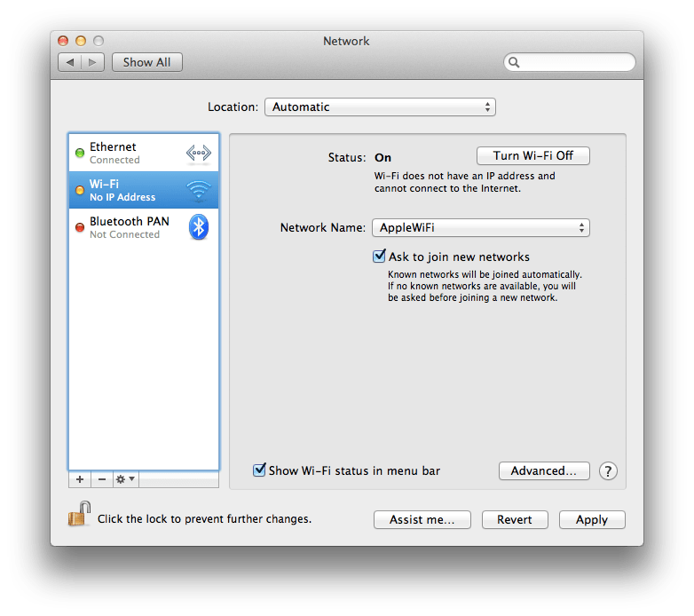Click the forward navigation arrow
Screen dimensions: 694x616
[x=92, y=62]
